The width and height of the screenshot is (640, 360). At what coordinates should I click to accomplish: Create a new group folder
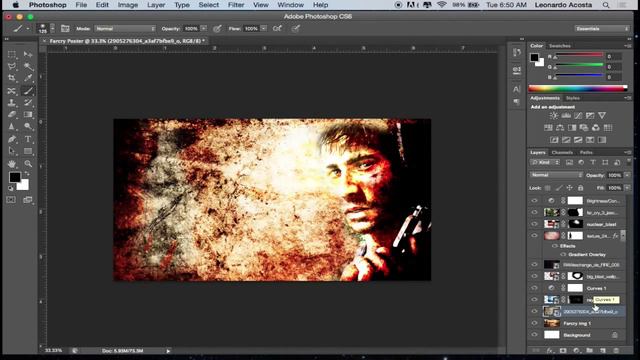[x=589, y=351]
